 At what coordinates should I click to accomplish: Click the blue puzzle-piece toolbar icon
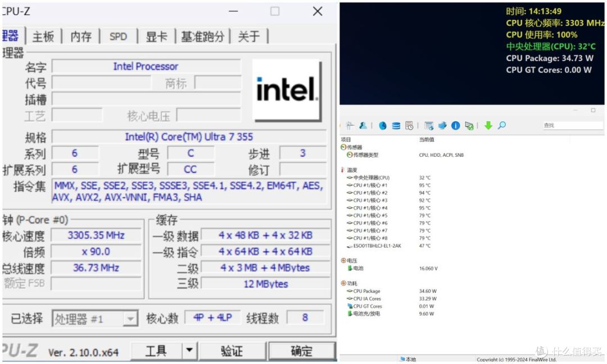(x=442, y=125)
